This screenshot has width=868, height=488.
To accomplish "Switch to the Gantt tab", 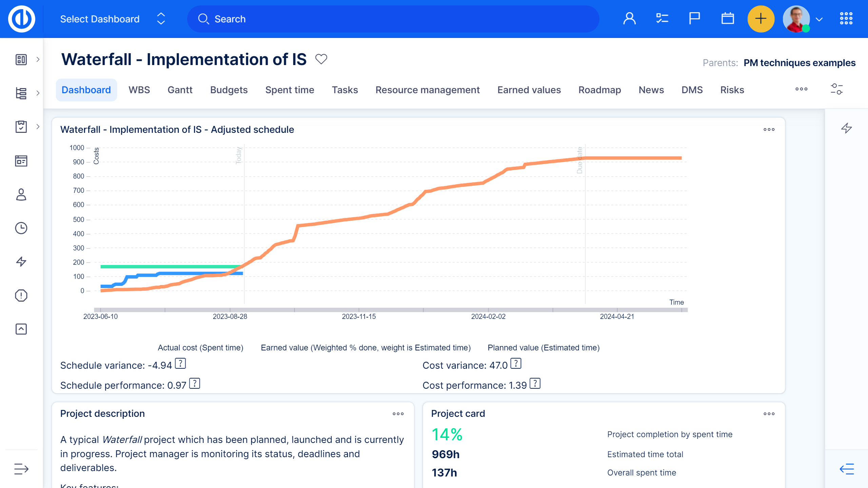I will [x=180, y=90].
